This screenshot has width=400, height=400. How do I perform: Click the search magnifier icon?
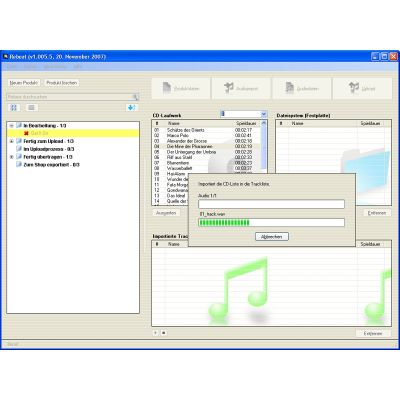pos(135,97)
